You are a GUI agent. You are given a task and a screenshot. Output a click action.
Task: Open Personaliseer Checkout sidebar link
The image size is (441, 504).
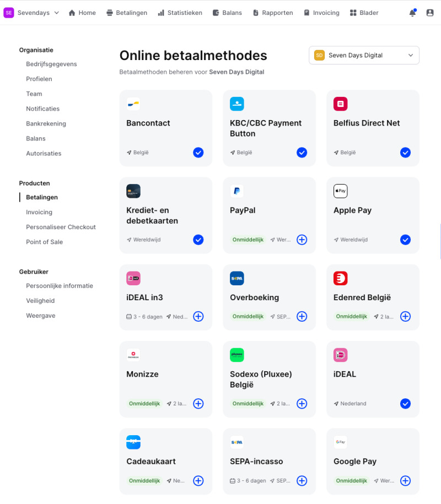coord(61,227)
